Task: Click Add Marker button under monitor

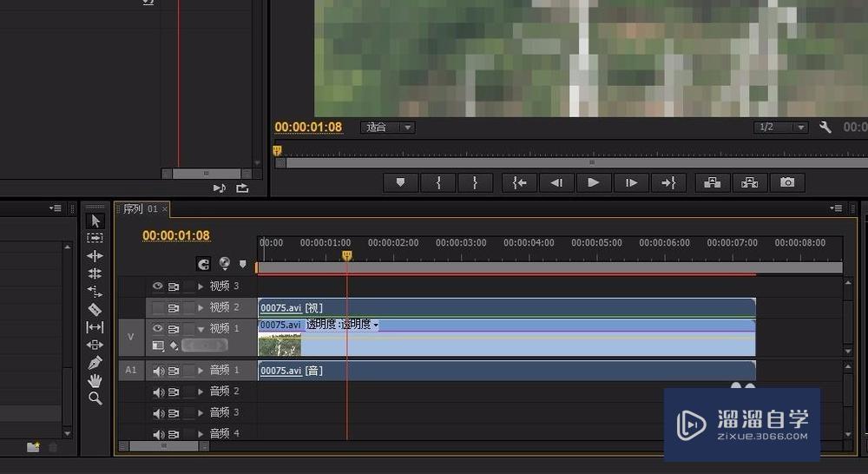Action: 400,182
